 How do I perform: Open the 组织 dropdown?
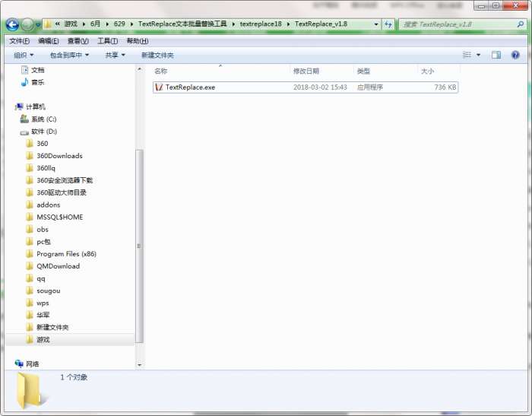click(24, 55)
